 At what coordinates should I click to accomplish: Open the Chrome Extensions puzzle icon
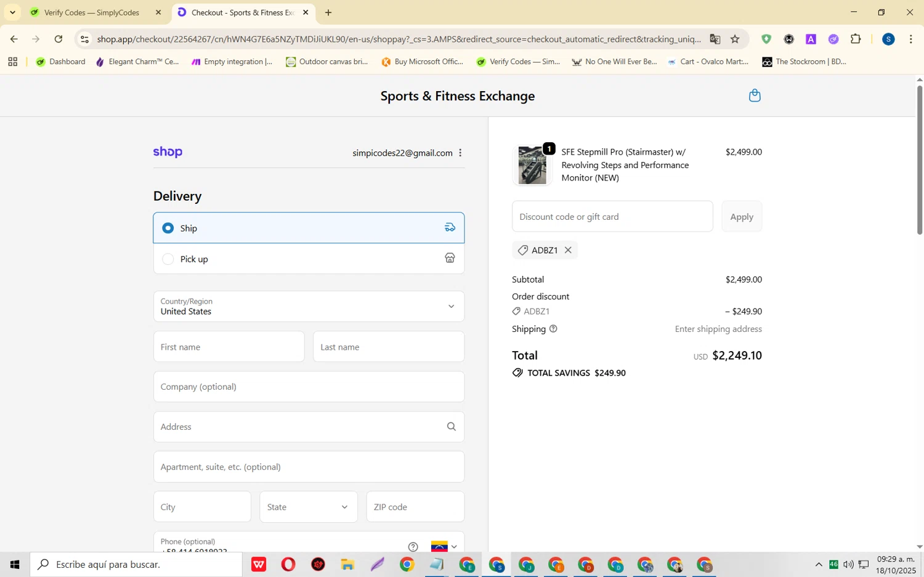(x=856, y=39)
